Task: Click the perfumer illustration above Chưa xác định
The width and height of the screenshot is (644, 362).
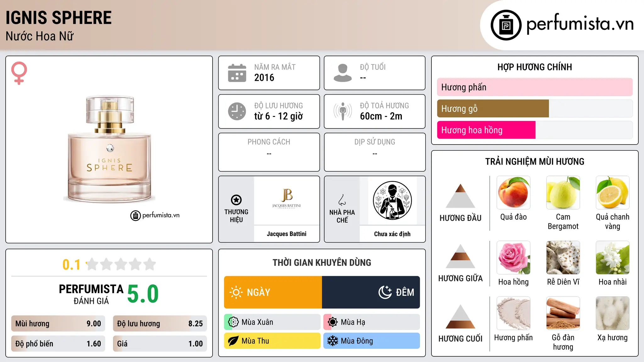Action: (392, 200)
